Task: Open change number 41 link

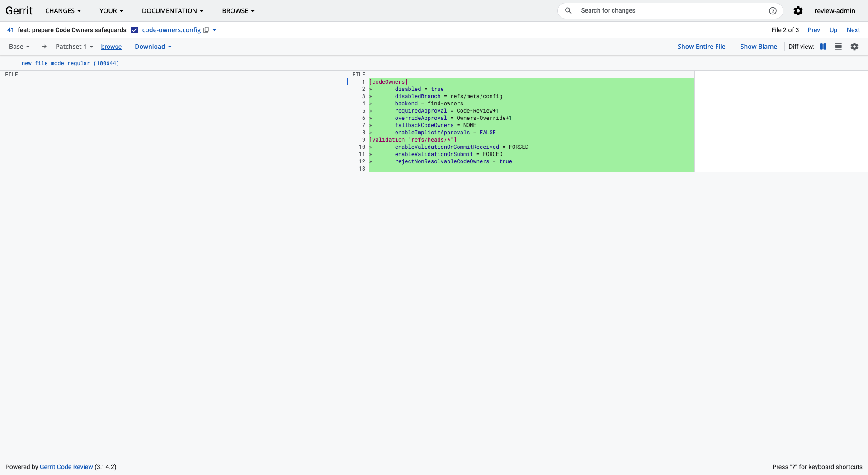Action: (10, 30)
